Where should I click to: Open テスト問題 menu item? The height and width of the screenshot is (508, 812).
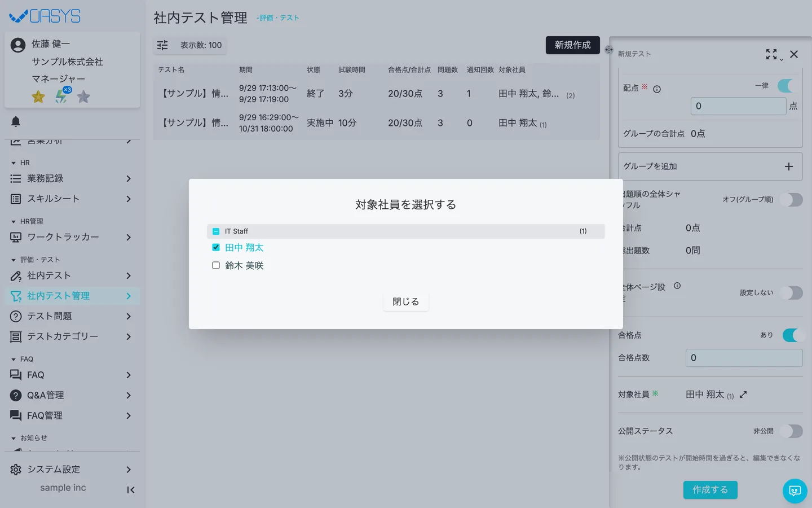[72, 316]
